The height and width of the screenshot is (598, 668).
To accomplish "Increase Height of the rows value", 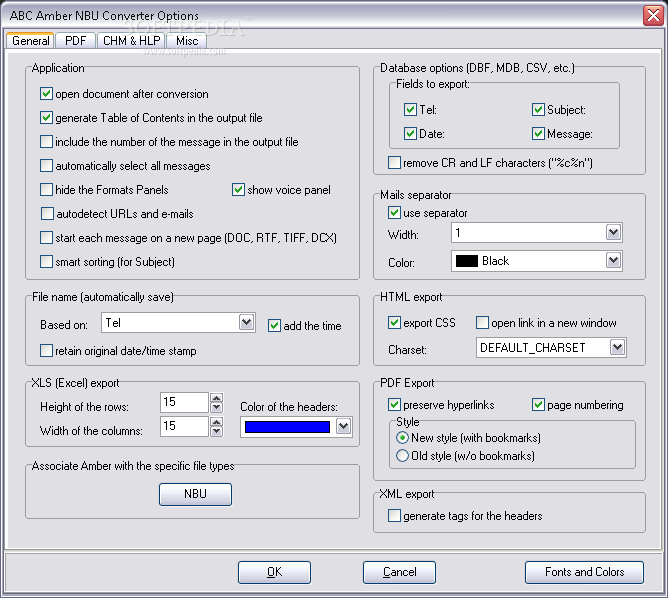I will click(216, 398).
